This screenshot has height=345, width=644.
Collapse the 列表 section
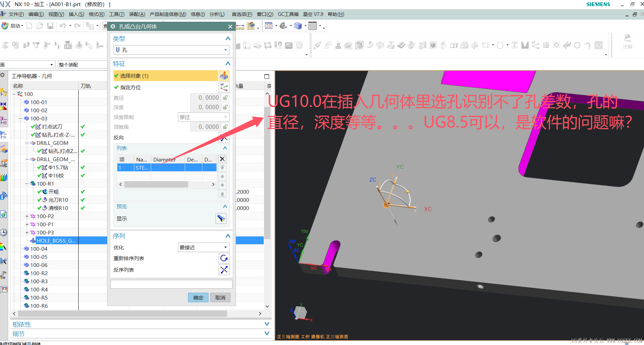pyautogui.click(x=225, y=148)
